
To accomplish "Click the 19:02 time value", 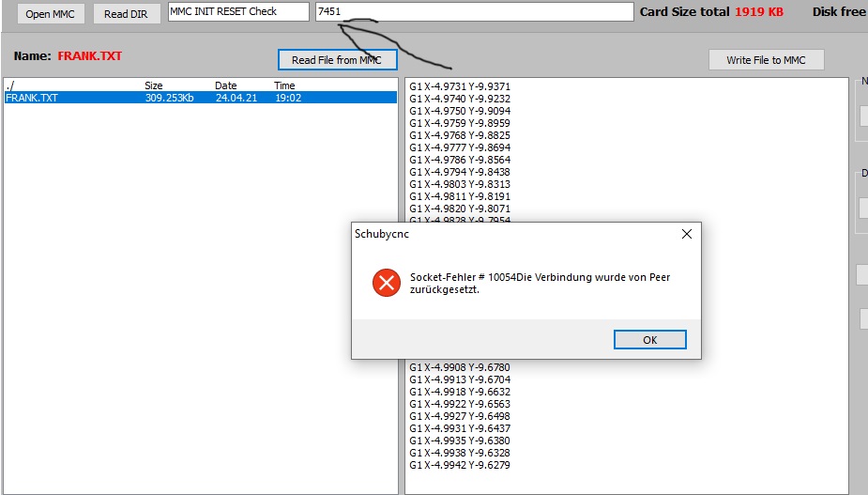I will pyautogui.click(x=288, y=98).
